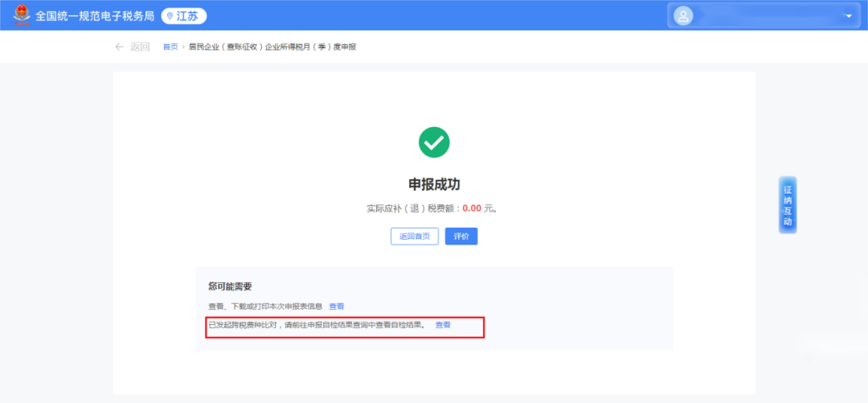This screenshot has width=868, height=403.
Task: Click the green success checkmark icon
Action: point(434,142)
